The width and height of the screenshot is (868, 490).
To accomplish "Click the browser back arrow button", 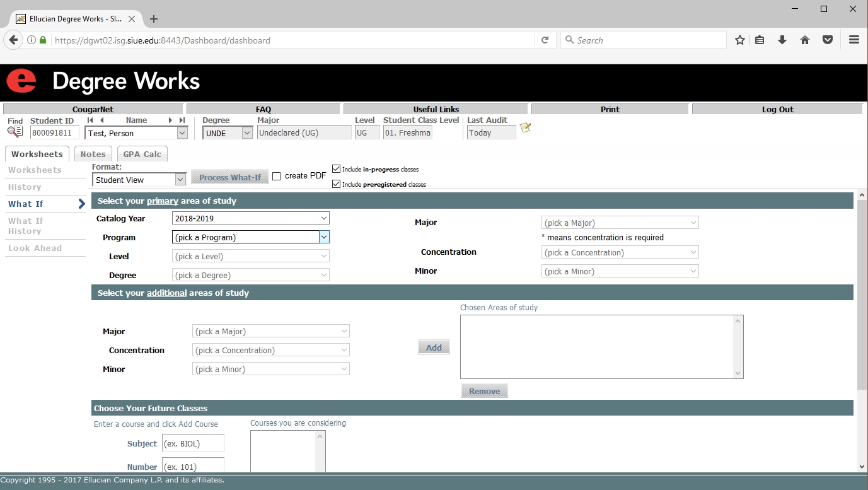I will (13, 40).
